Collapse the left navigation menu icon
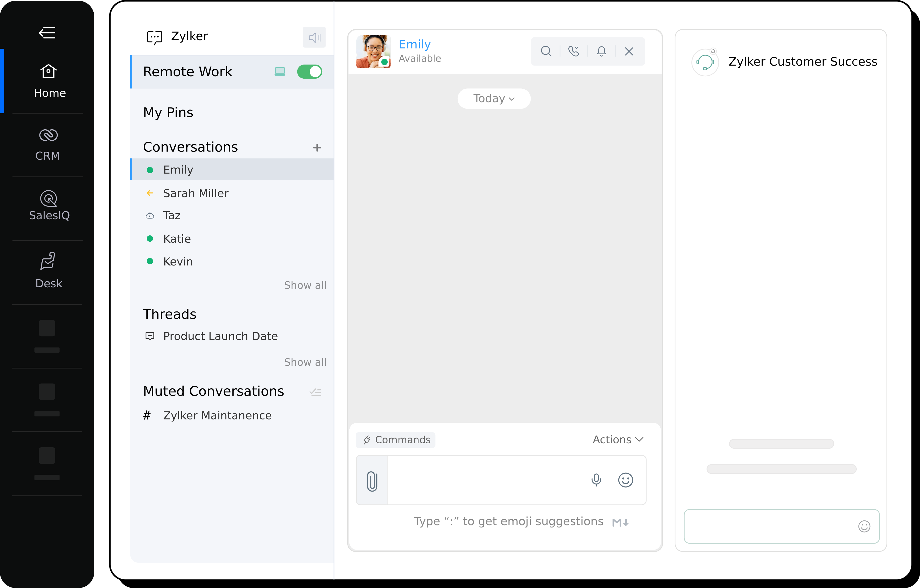This screenshot has width=920, height=588. 47,33
